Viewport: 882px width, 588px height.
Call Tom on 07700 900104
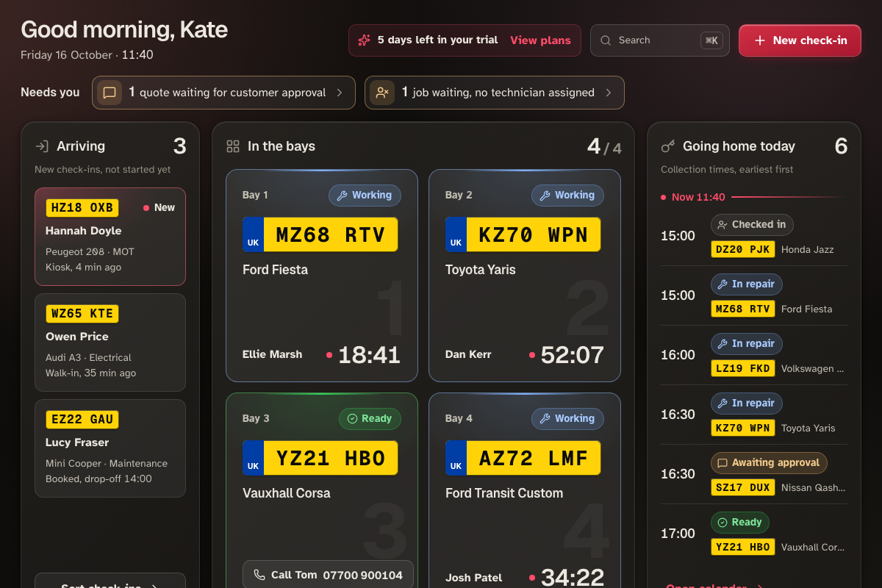pyautogui.click(x=328, y=575)
